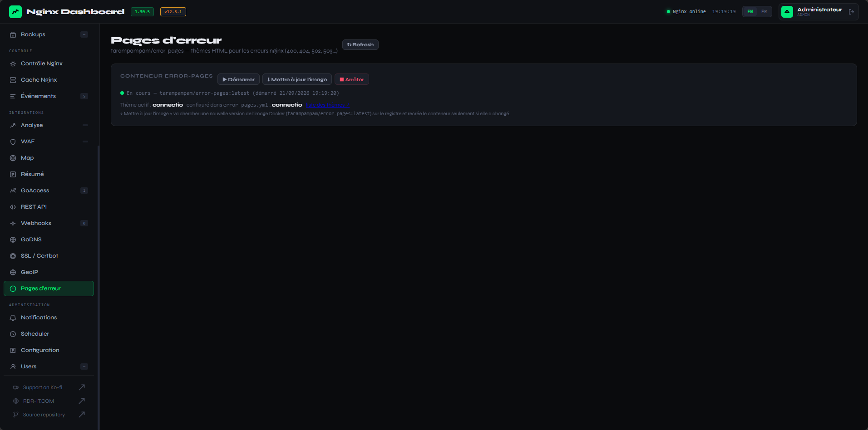Click the WAF shield icon
Screen dimensions: 868x430
(13, 142)
